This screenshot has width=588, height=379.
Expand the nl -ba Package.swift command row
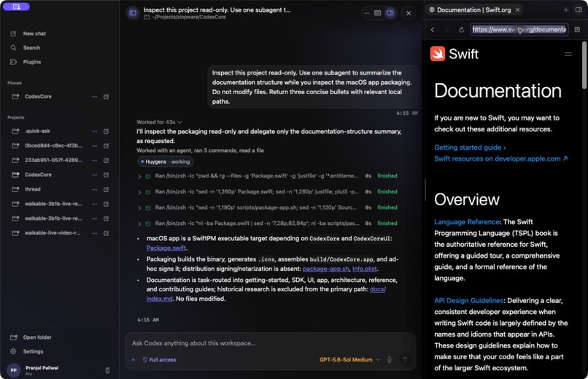(x=267, y=223)
